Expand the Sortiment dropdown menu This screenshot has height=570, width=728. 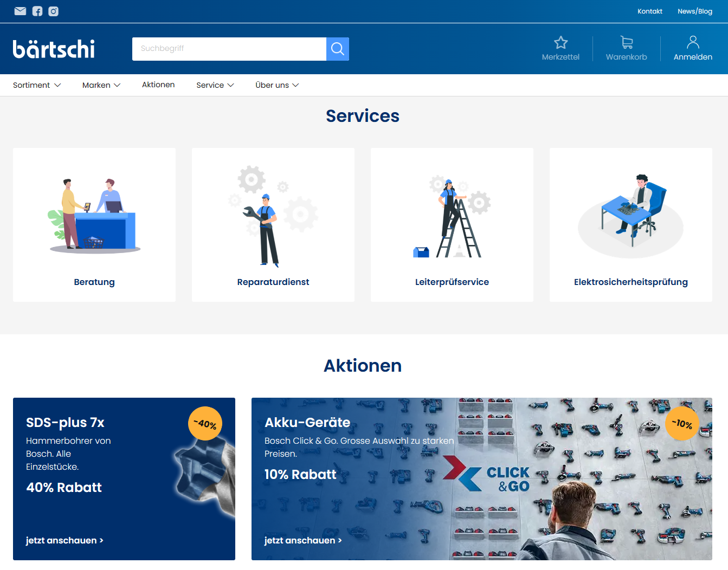pos(37,85)
